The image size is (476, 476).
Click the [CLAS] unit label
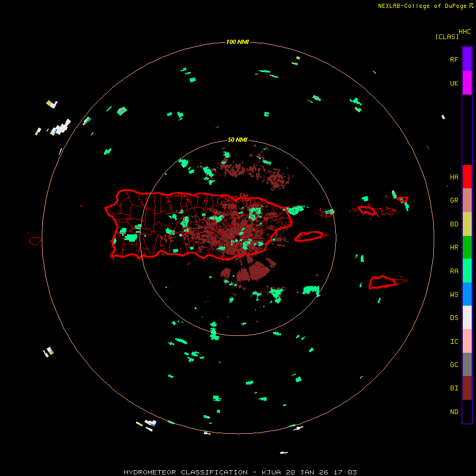point(447,36)
